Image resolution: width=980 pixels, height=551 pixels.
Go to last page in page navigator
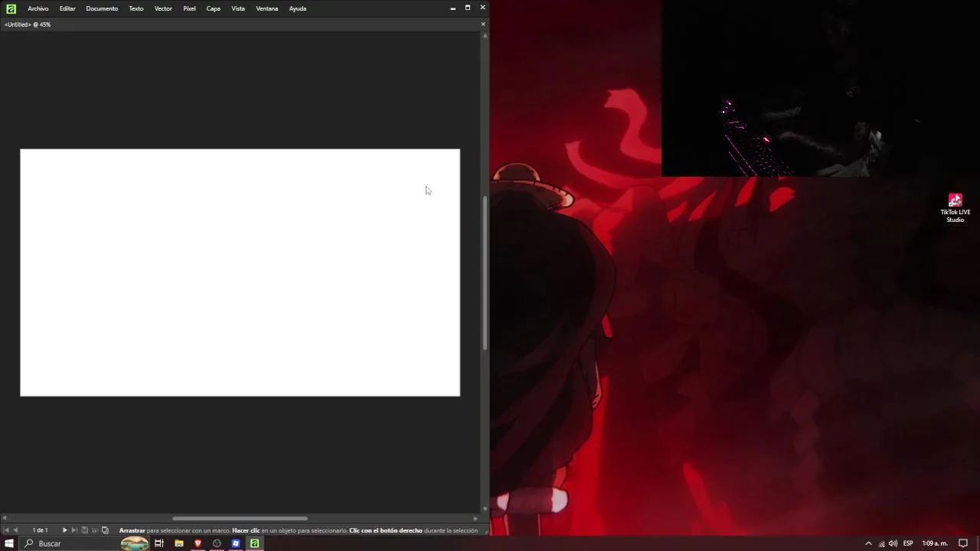[74, 530]
